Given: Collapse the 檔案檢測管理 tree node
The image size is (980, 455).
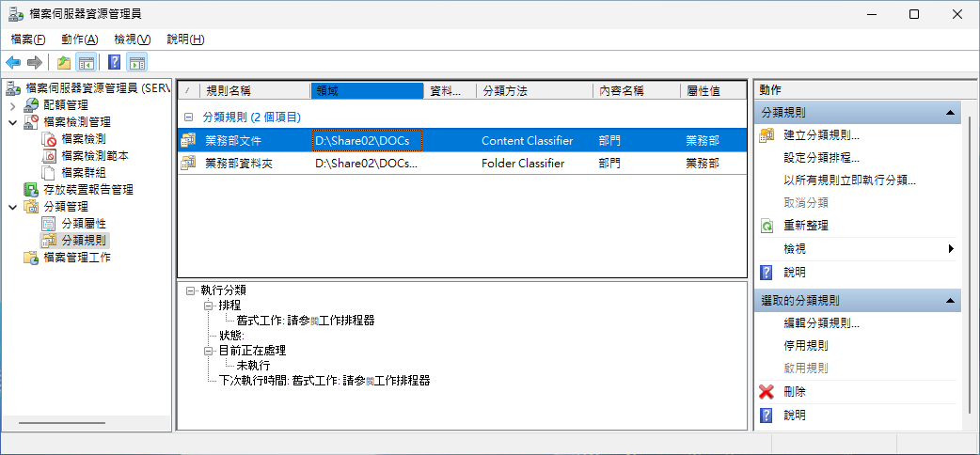Looking at the screenshot, I should (13, 122).
